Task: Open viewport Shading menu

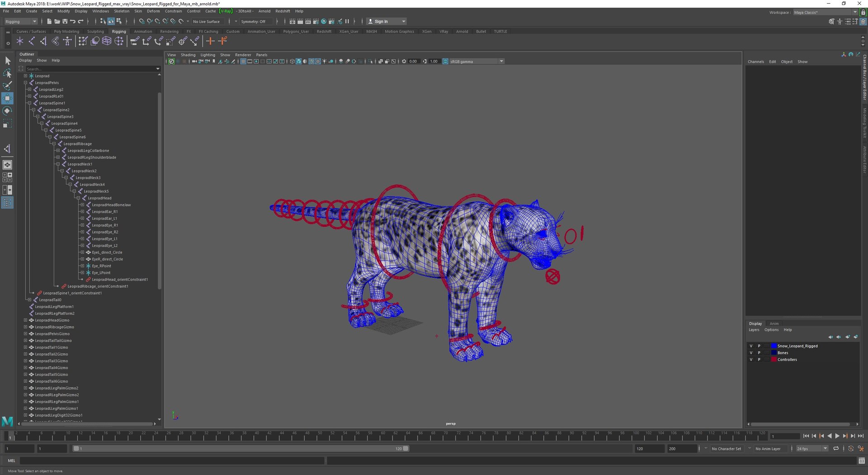Action: point(188,55)
